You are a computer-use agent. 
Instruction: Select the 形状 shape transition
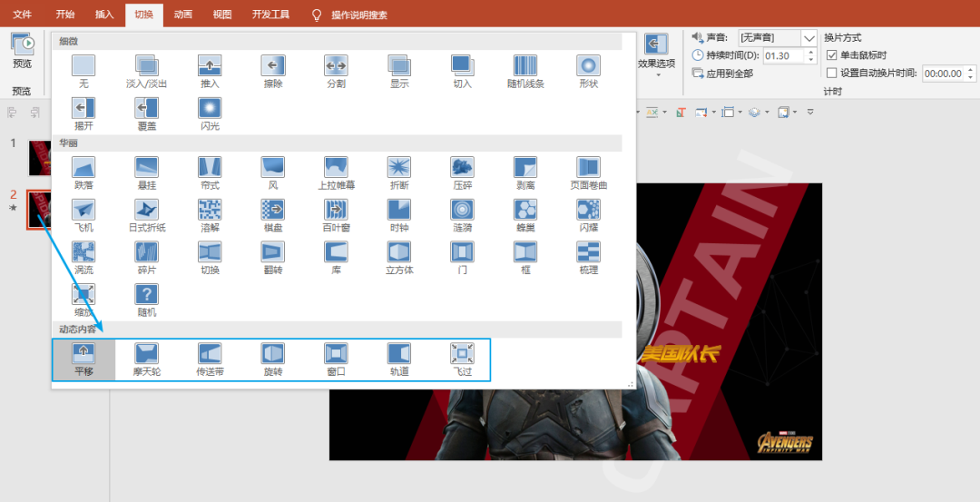click(x=589, y=72)
